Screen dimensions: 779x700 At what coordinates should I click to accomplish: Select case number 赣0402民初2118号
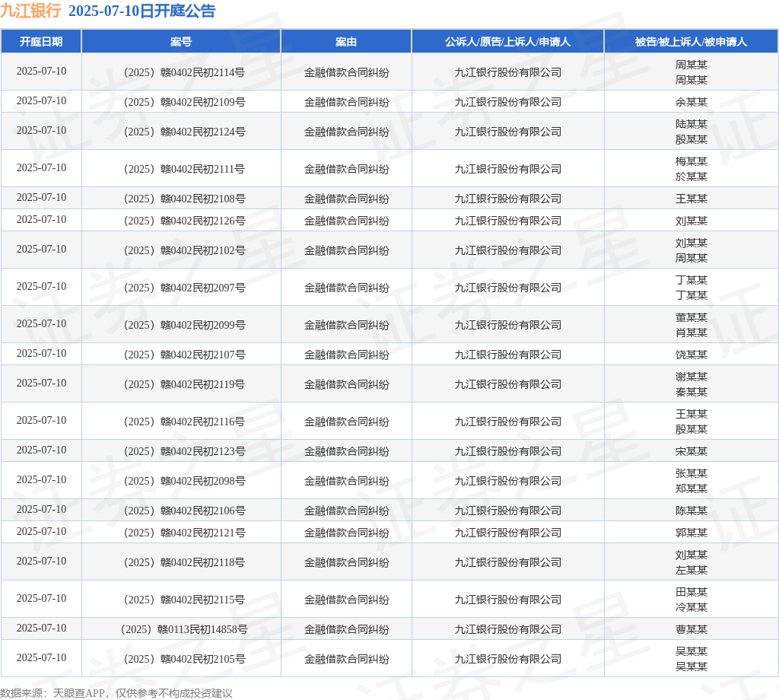coord(184,562)
